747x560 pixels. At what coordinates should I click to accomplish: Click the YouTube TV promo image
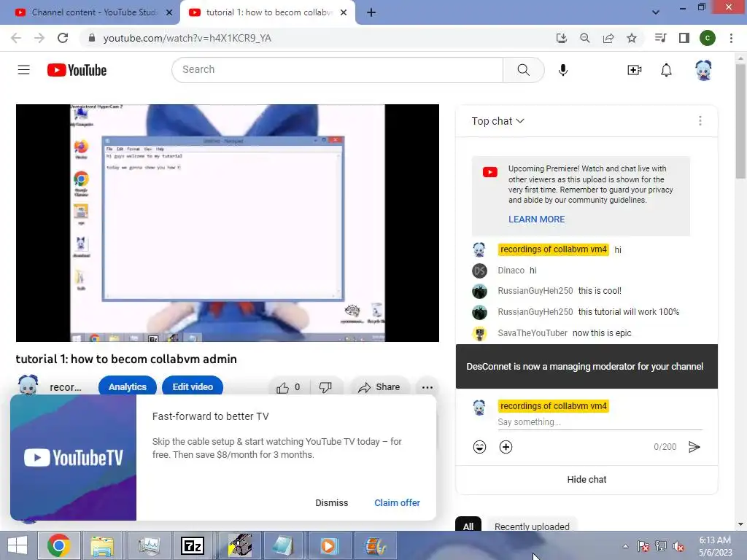click(74, 457)
